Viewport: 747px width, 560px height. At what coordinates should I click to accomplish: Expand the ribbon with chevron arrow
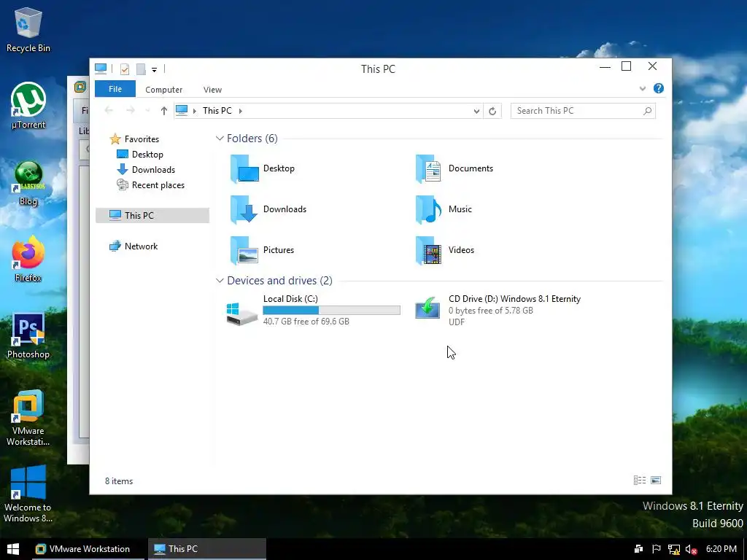pos(643,88)
